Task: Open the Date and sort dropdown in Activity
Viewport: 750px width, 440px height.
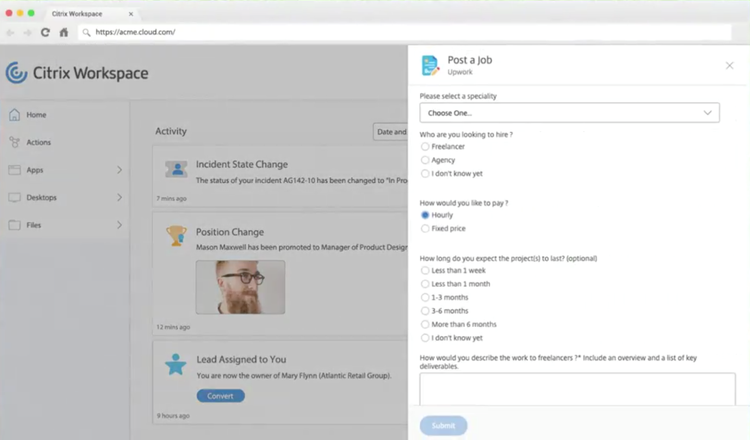Action: [x=390, y=132]
